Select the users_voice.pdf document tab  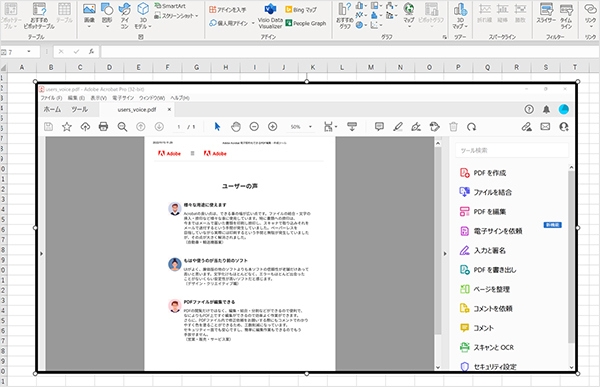click(137, 109)
